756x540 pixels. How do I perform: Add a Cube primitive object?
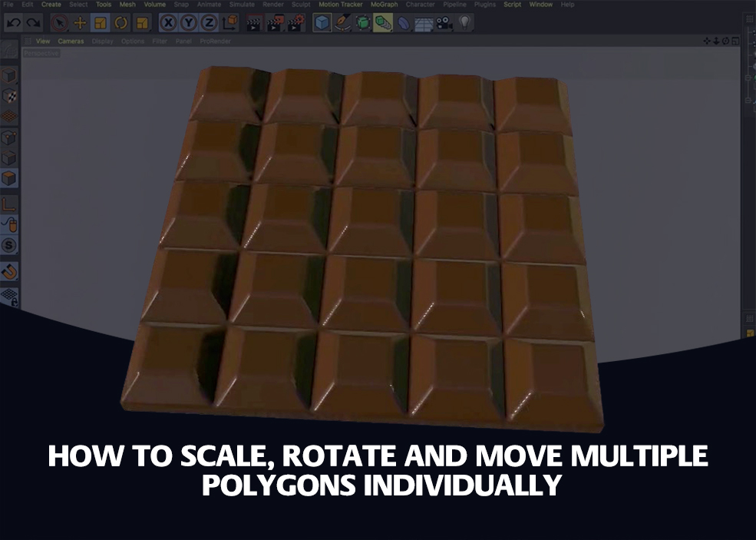(x=322, y=23)
